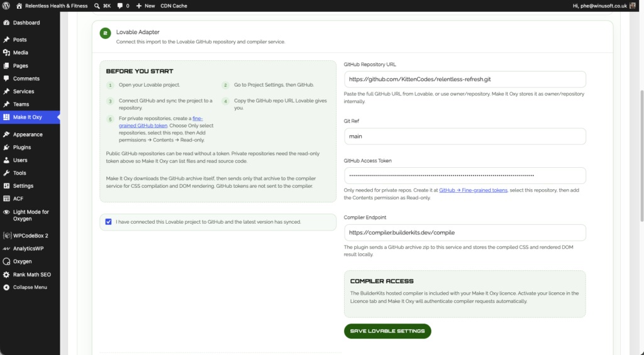
Task: Open comments bubble in admin bar
Action: point(120,6)
